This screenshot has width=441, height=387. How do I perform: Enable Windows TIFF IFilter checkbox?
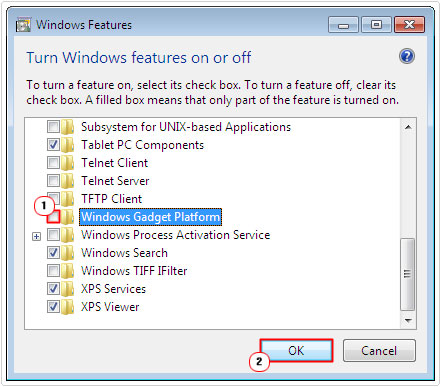click(53, 271)
